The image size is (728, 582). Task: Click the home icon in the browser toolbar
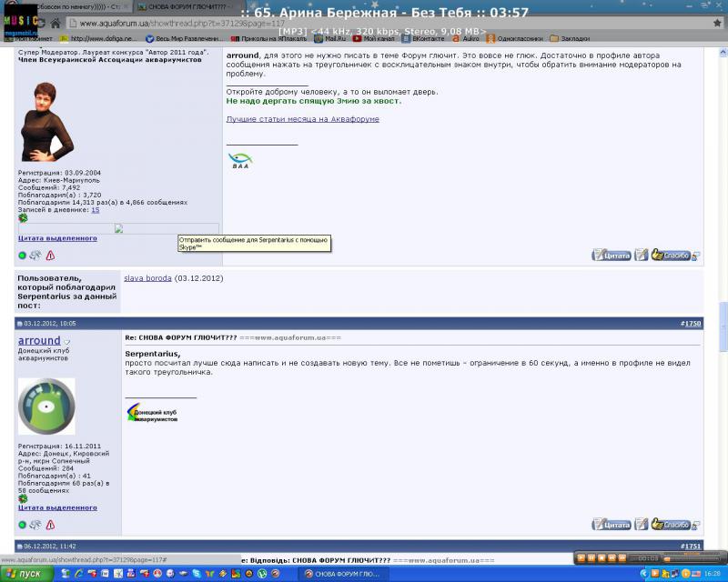click(x=56, y=24)
